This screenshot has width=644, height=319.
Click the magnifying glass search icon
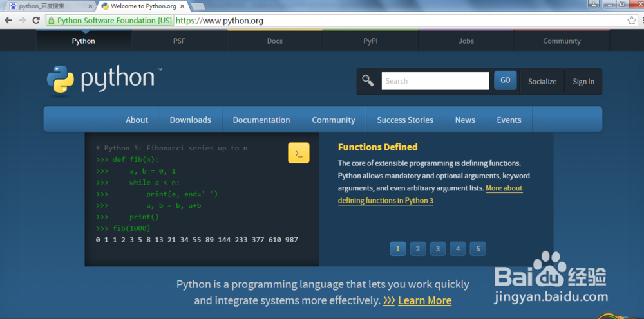click(368, 81)
